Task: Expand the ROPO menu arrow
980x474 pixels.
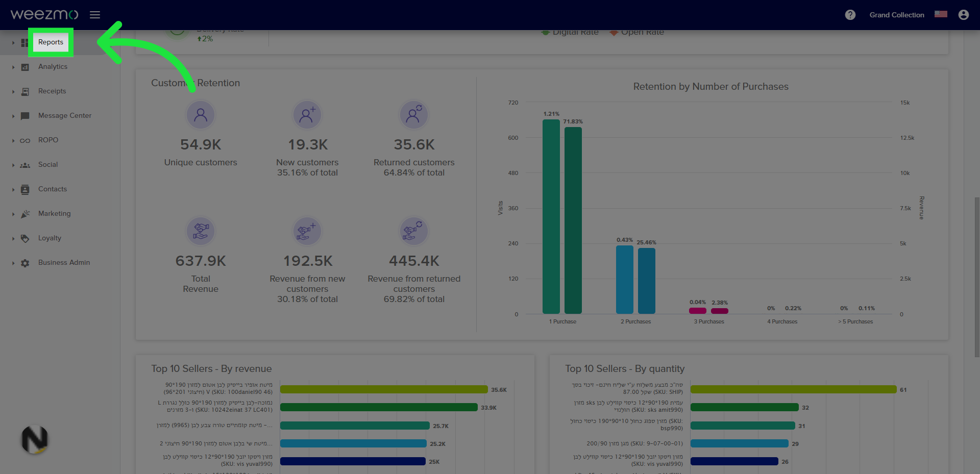Action: 13,141
